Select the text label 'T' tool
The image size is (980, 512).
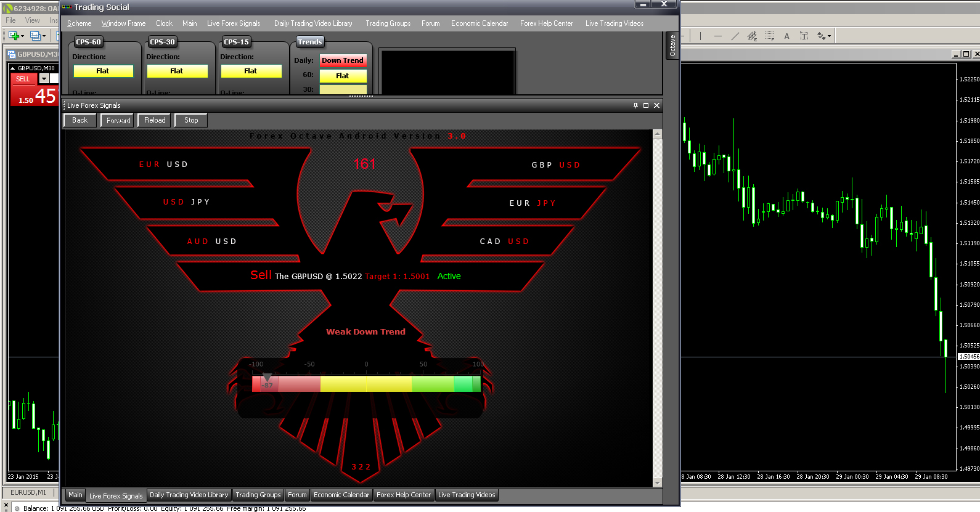(804, 36)
